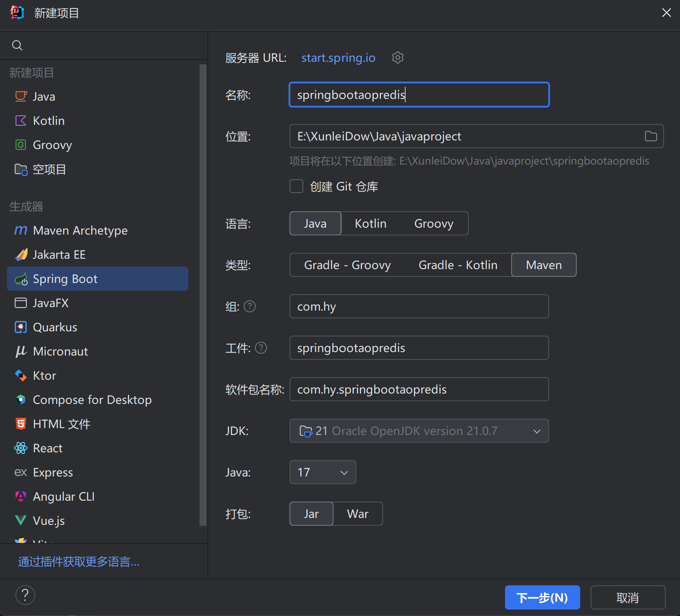Open the Java version 17 dropdown
This screenshot has width=680, height=616.
pos(323,472)
